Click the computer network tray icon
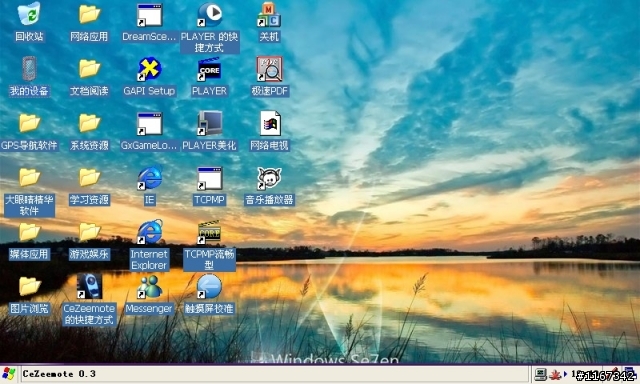This screenshot has width=640, height=384. coord(540,374)
